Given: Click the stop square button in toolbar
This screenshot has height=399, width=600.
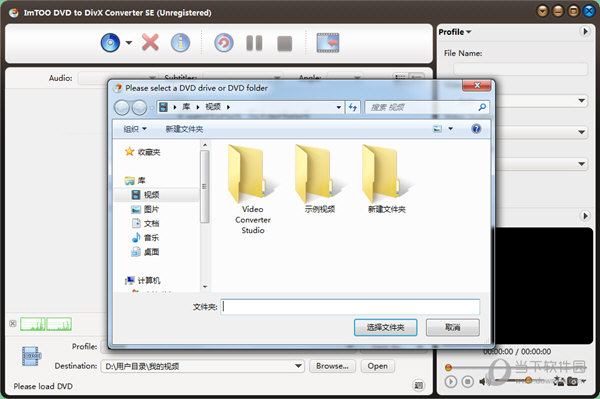Looking at the screenshot, I should [x=284, y=43].
